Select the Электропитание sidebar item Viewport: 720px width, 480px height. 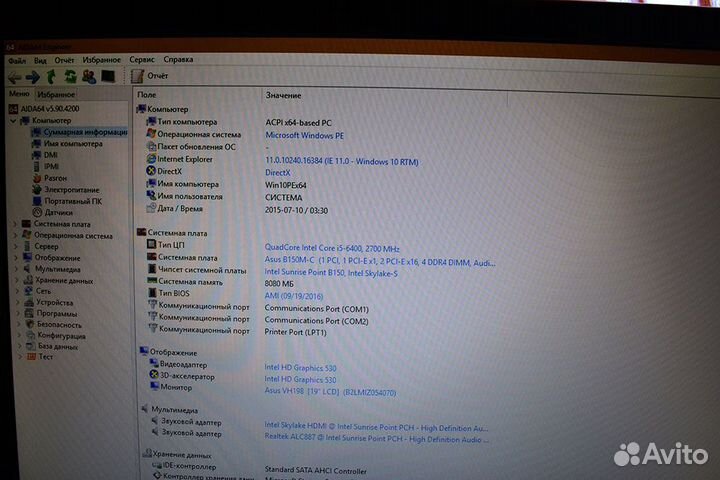tap(71, 189)
